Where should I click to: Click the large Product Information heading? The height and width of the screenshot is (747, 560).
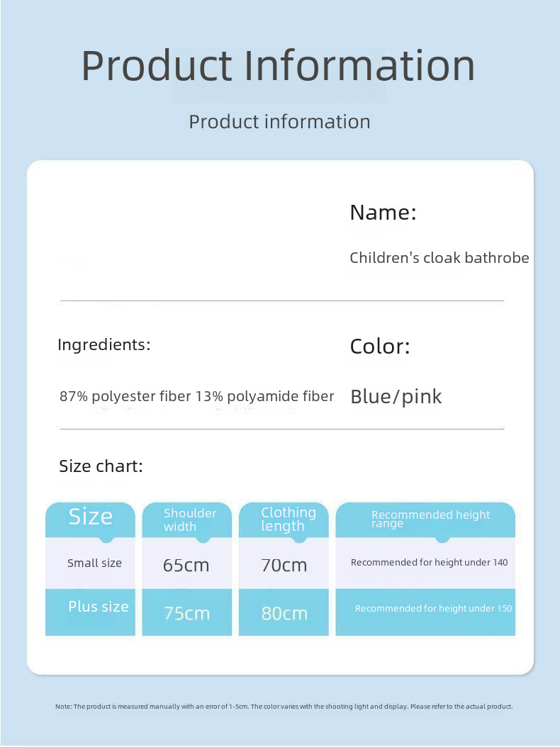278,66
